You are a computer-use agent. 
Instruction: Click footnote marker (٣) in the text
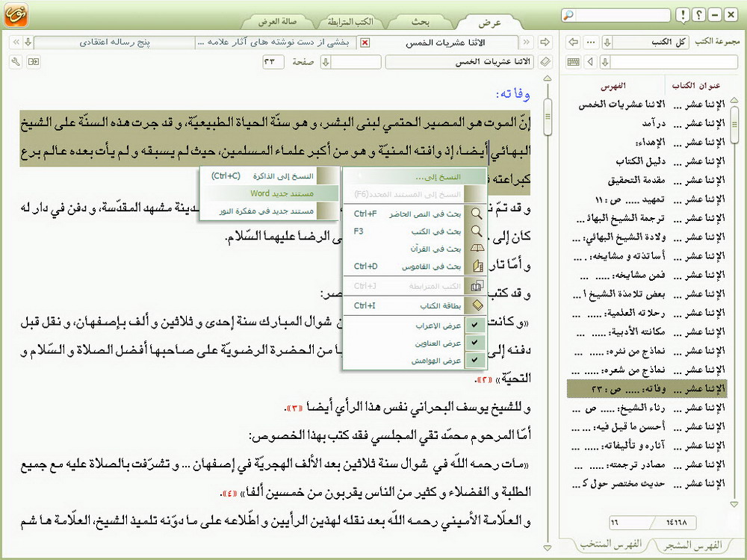(294, 408)
